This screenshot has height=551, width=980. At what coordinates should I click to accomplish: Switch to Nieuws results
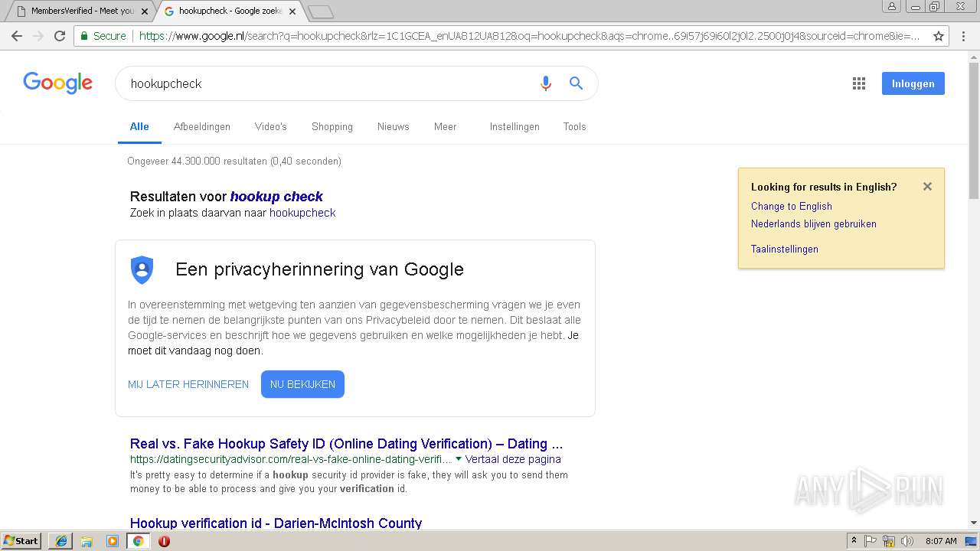pyautogui.click(x=394, y=127)
